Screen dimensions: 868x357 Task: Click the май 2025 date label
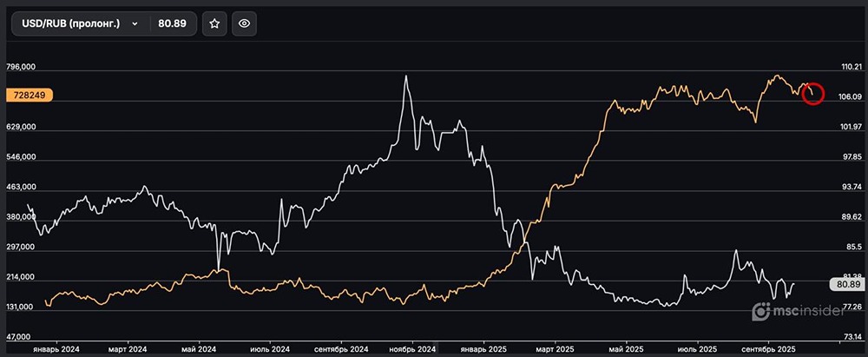point(627,350)
